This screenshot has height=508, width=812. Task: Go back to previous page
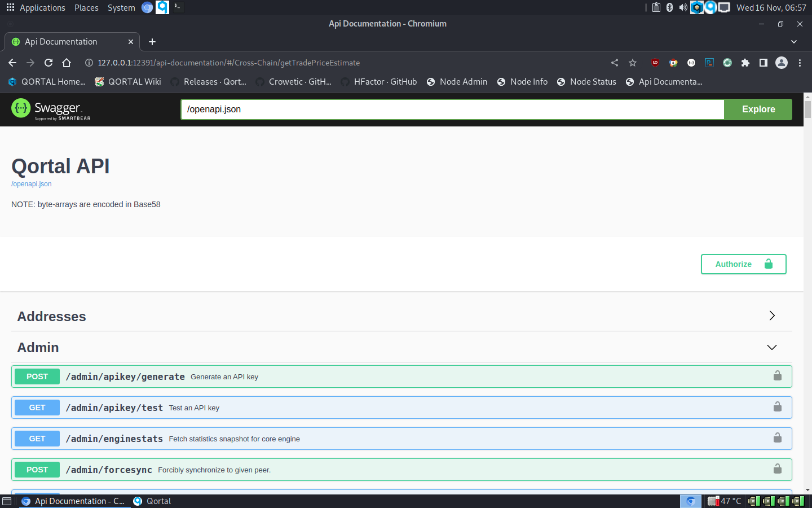12,63
